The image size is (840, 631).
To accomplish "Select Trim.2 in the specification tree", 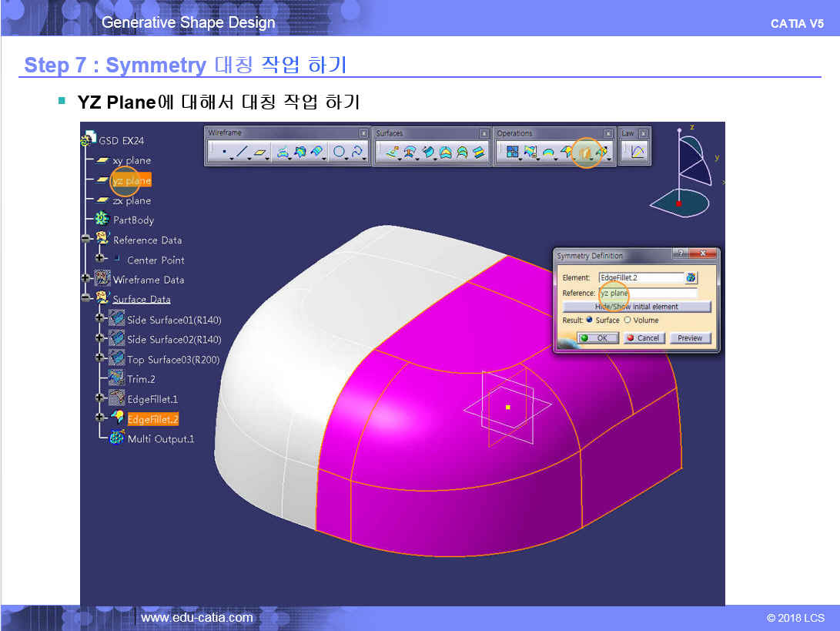I will pyautogui.click(x=141, y=379).
